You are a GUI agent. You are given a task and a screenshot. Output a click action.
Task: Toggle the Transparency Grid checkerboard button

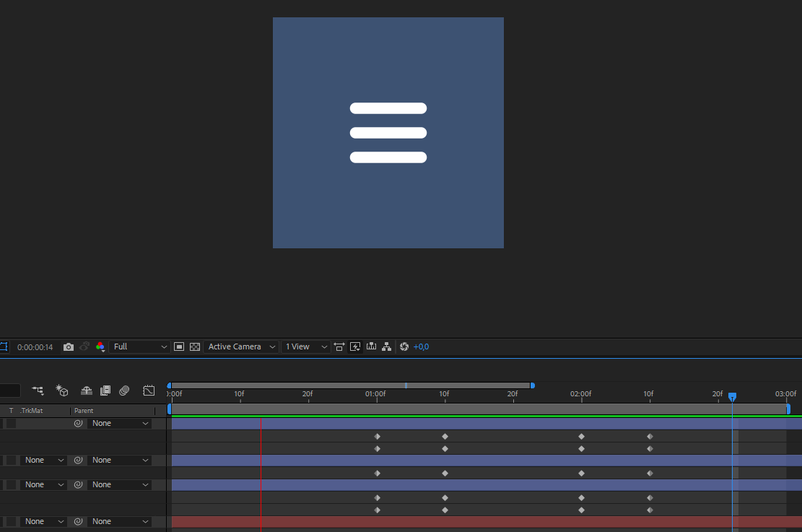click(x=194, y=347)
